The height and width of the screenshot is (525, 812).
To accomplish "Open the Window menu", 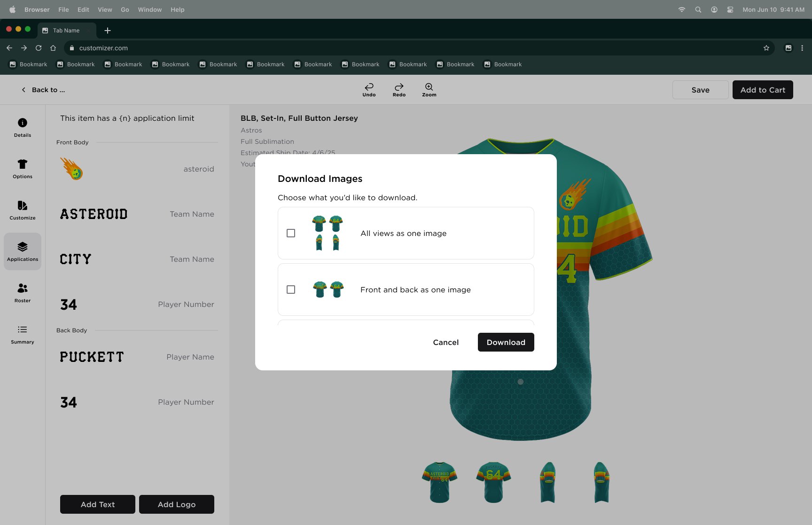I will pos(150,9).
